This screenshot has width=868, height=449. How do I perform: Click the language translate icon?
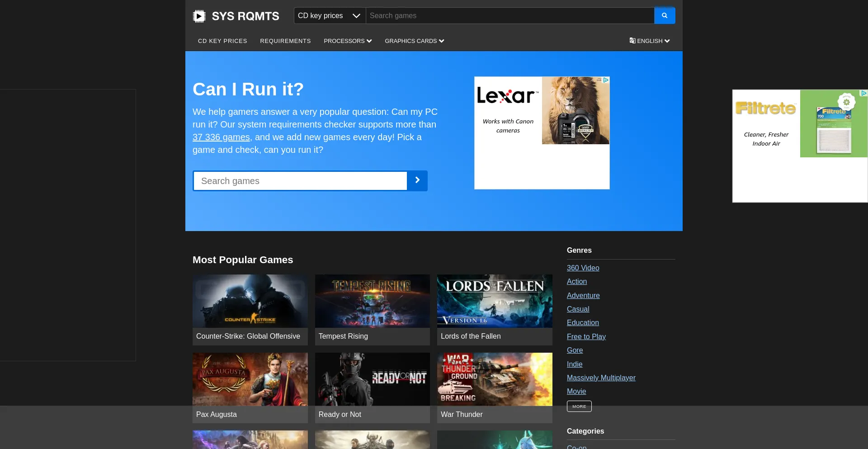632,41
